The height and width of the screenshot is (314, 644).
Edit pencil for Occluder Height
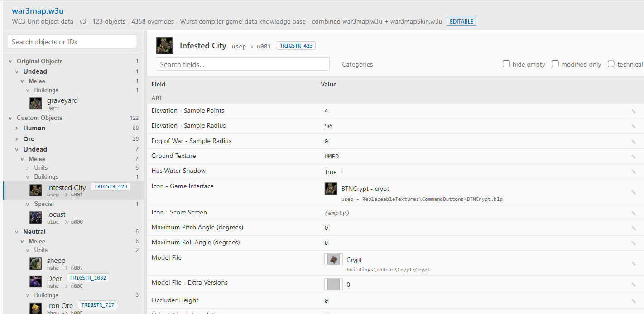point(634,301)
